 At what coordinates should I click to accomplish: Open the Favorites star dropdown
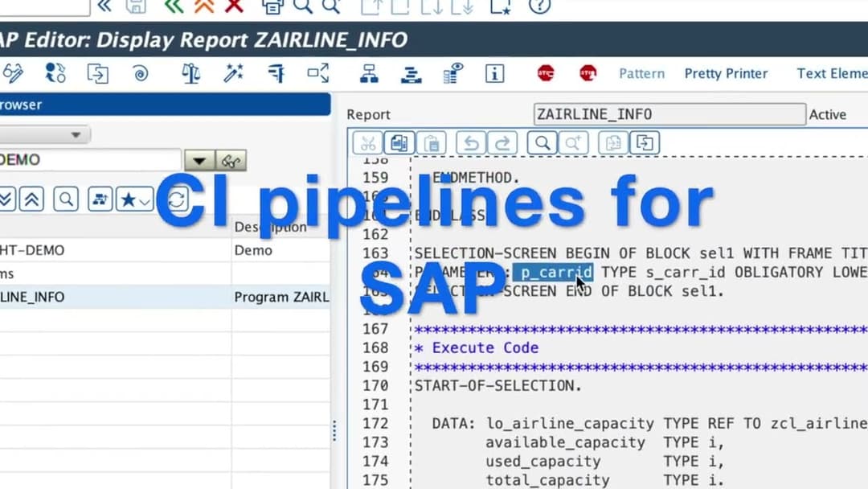click(134, 199)
